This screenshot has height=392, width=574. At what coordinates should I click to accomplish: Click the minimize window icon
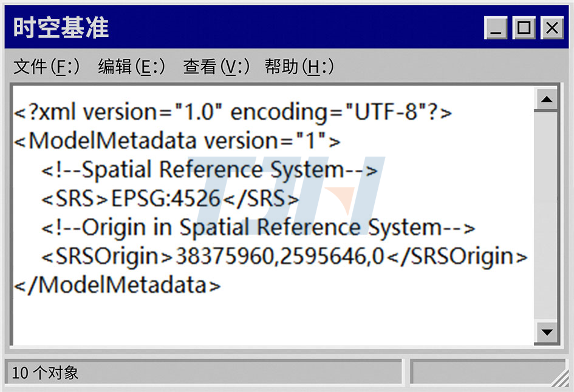pyautogui.click(x=495, y=28)
